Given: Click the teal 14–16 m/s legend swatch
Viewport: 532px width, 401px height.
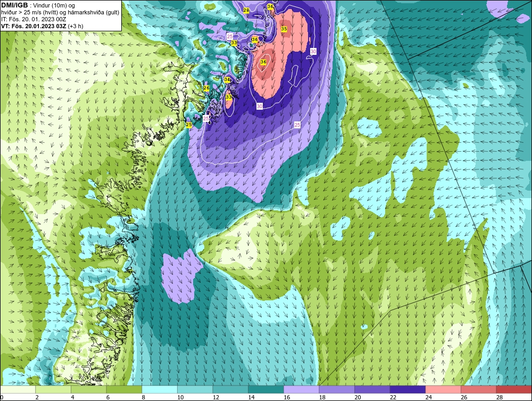Looking at the screenshot, I should click(265, 389).
